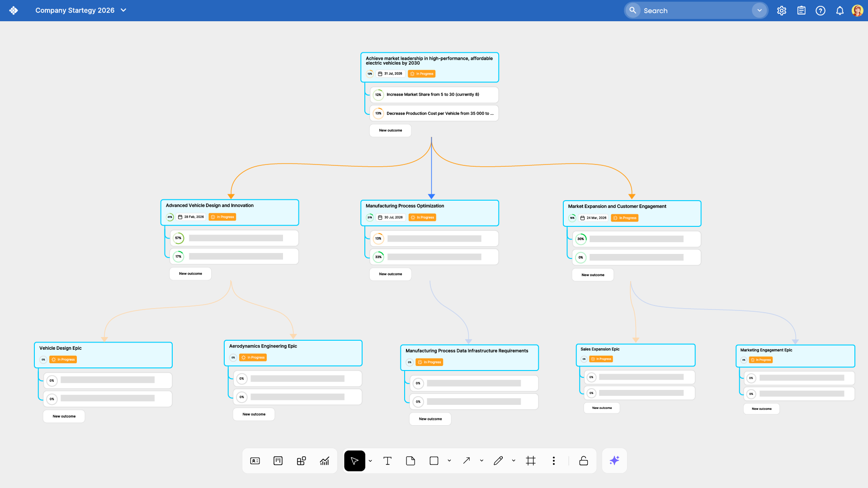Viewport: 868px width, 488px height.
Task: Select the frame tool
Action: 531,461
